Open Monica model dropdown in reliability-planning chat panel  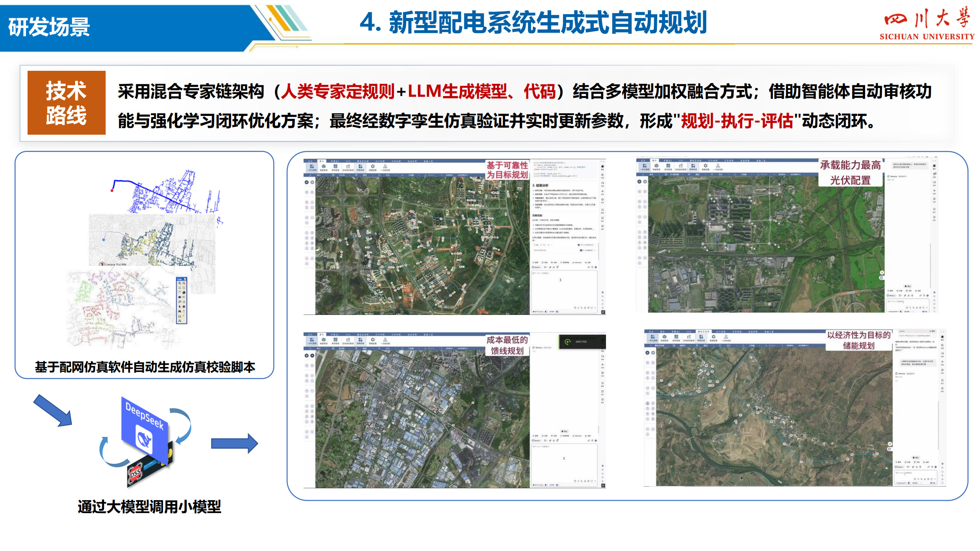[537, 267]
